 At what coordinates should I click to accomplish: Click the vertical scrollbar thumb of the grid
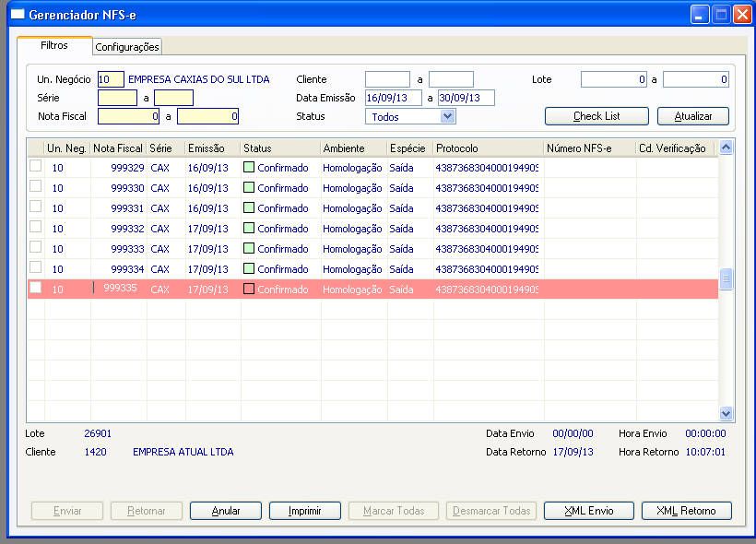[726, 278]
